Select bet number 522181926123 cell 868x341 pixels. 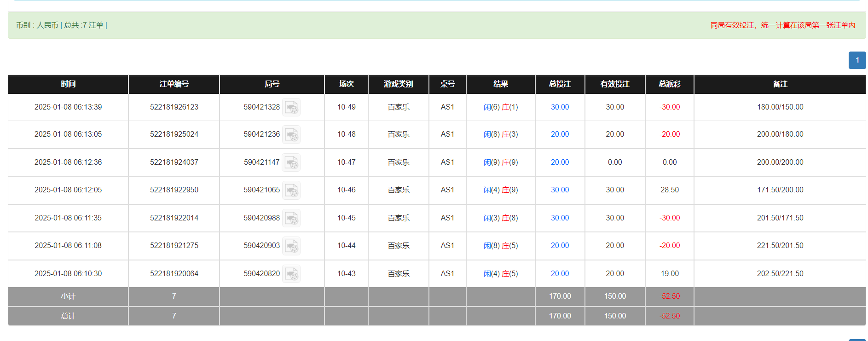pos(174,107)
